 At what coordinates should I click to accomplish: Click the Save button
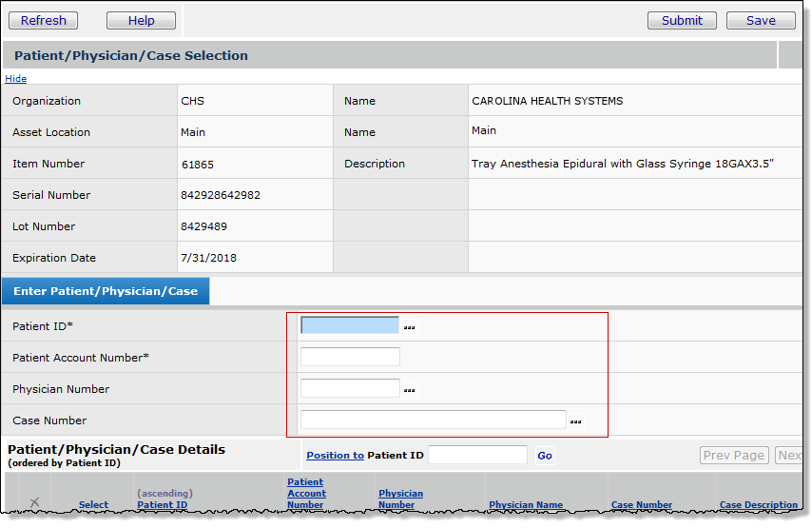[x=761, y=21]
